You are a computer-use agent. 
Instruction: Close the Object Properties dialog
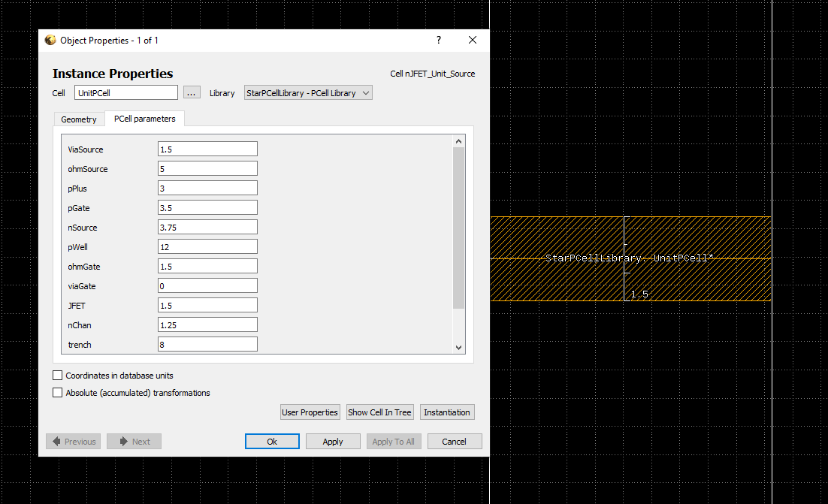tap(472, 41)
